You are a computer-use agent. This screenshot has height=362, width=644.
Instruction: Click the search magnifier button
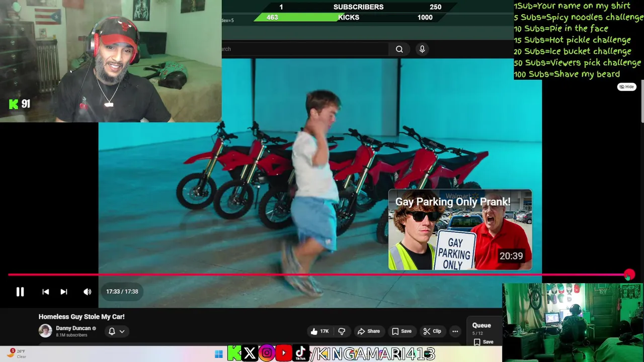tap(399, 49)
